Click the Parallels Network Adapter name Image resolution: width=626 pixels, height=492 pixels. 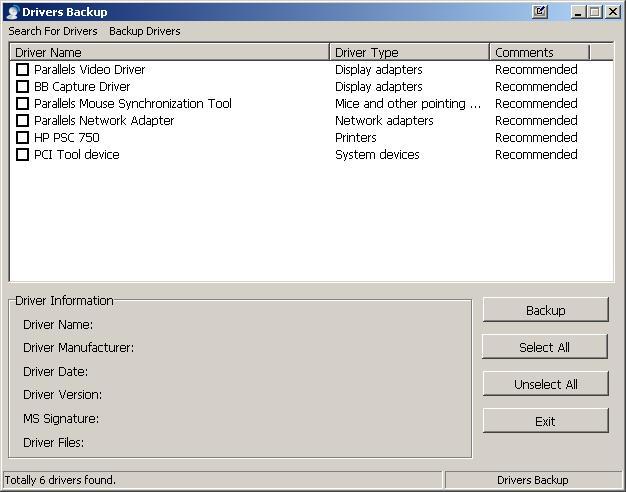[x=104, y=121]
